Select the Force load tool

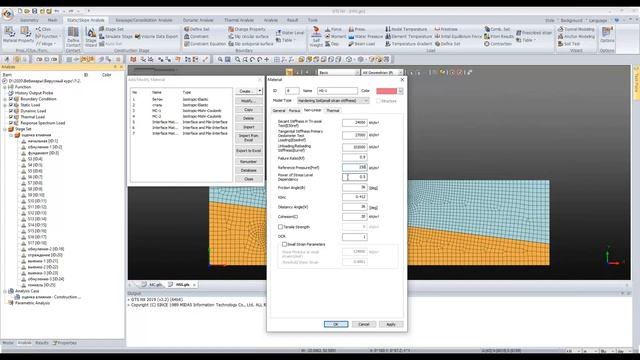click(333, 29)
